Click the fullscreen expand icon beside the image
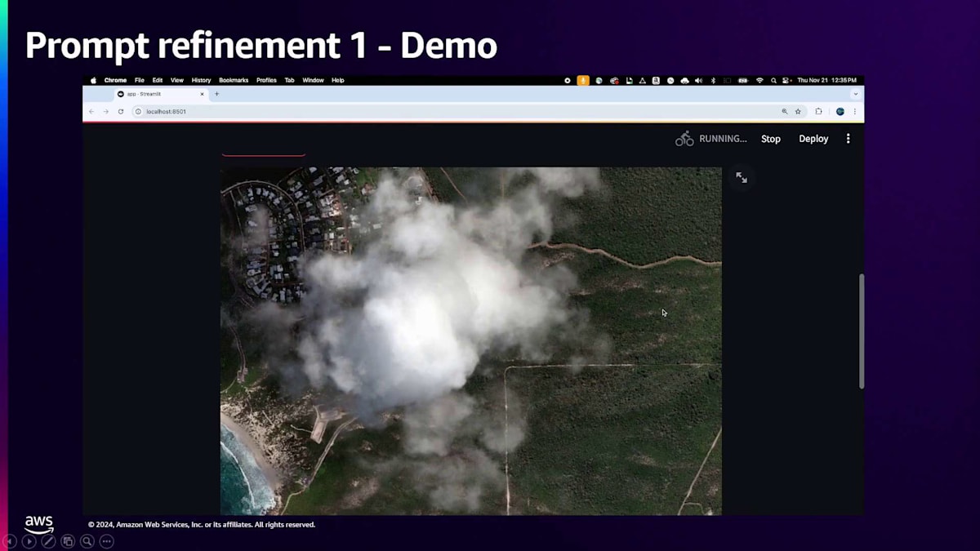 pyautogui.click(x=742, y=177)
